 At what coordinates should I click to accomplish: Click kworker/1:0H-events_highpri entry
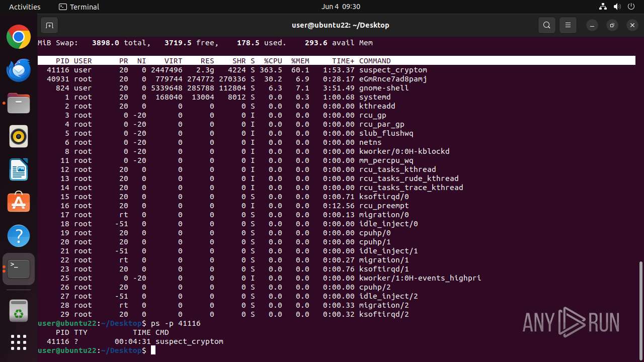coord(420,278)
